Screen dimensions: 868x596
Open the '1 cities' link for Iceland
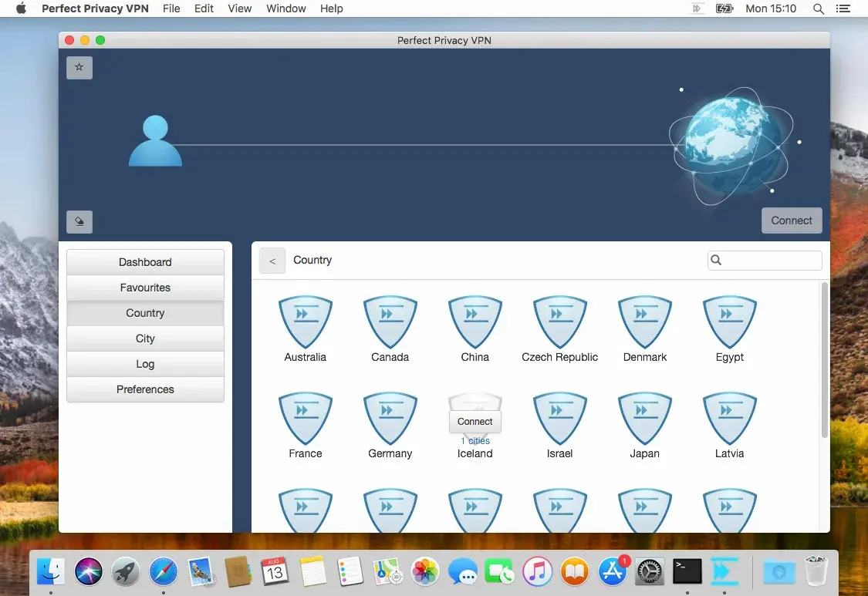click(475, 441)
